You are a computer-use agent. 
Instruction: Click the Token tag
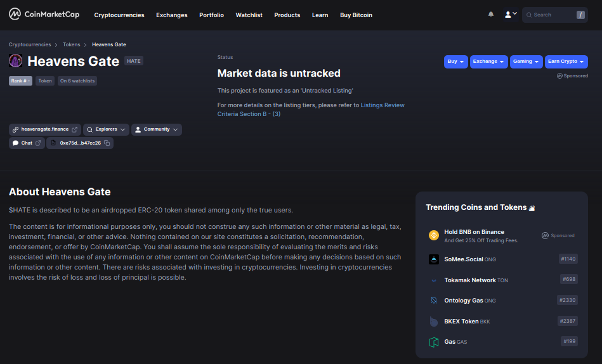[x=45, y=81]
